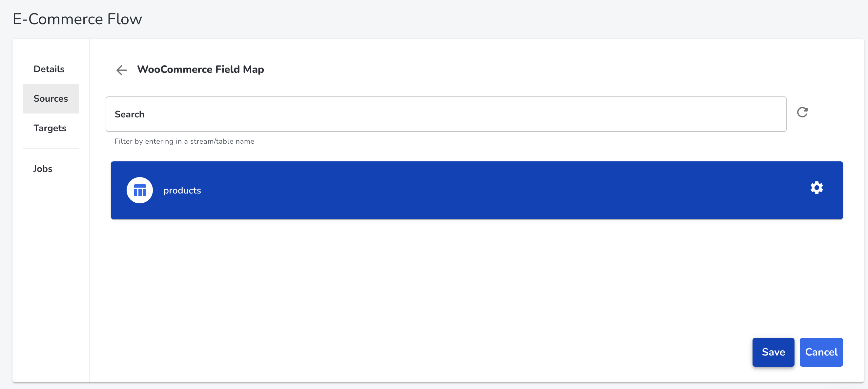Open the Targets section

(50, 128)
